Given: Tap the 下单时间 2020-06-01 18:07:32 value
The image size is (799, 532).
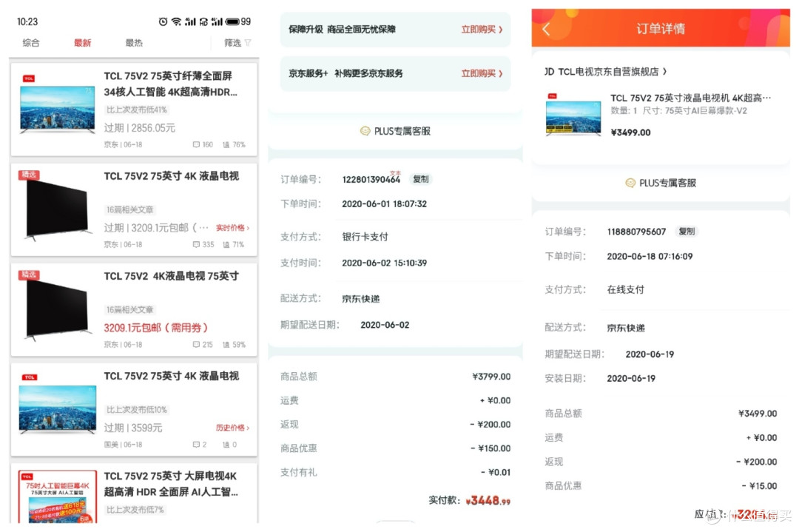Looking at the screenshot, I should [x=384, y=203].
